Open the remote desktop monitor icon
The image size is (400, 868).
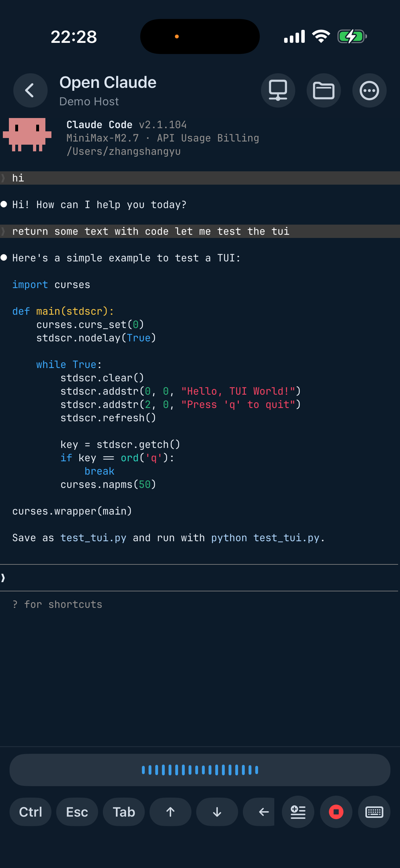pos(278,90)
